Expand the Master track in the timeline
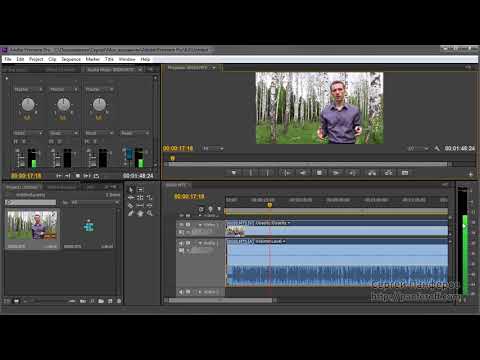This screenshot has height=360, width=480. tap(200, 292)
